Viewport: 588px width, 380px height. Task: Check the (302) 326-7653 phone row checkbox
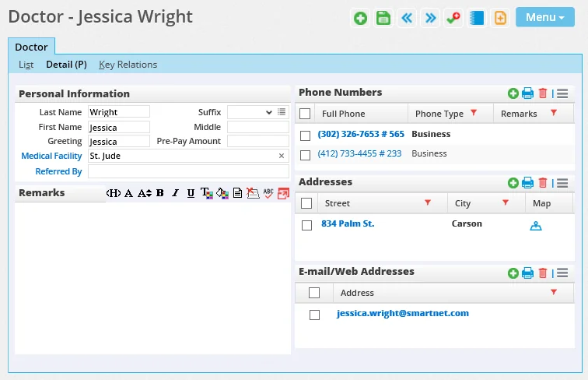(305, 135)
